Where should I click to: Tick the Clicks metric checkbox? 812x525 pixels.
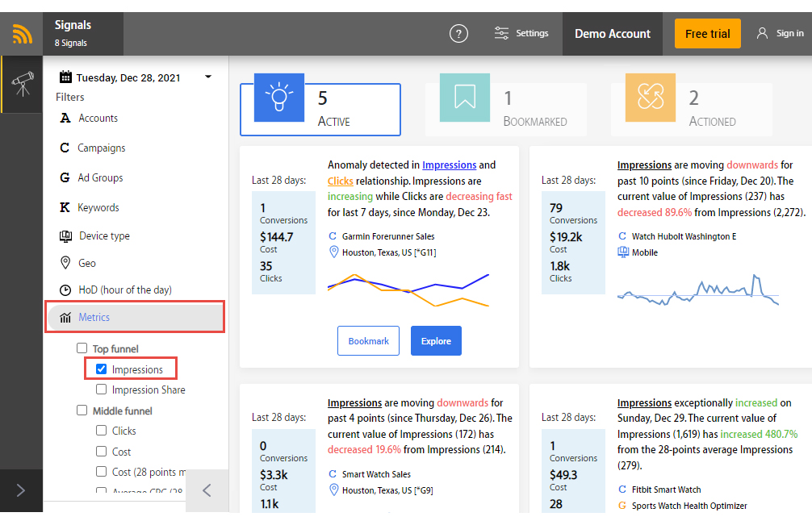pyautogui.click(x=102, y=431)
